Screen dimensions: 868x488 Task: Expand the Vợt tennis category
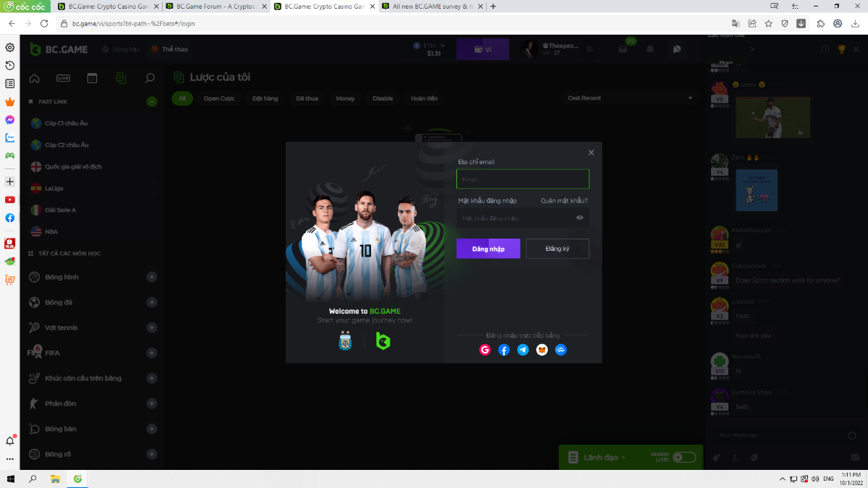click(x=152, y=328)
